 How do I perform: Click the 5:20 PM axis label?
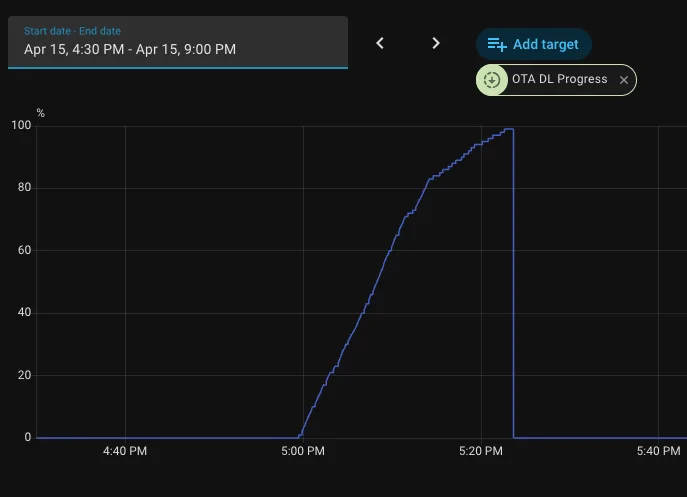pyautogui.click(x=481, y=451)
